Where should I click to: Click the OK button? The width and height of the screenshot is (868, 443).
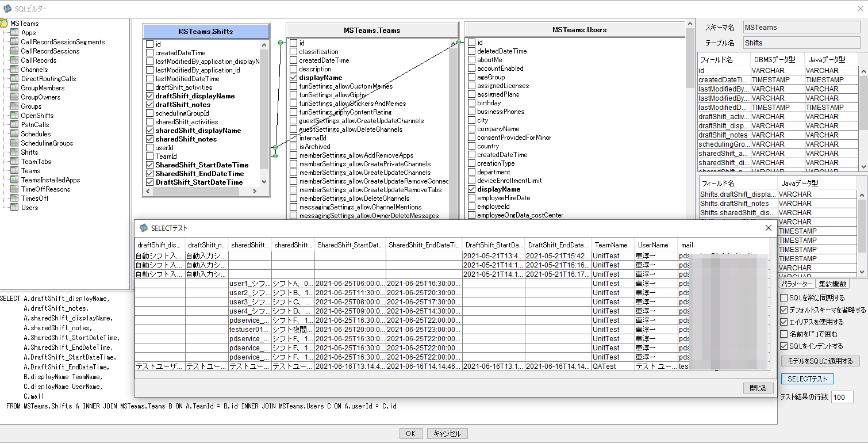[x=410, y=434]
